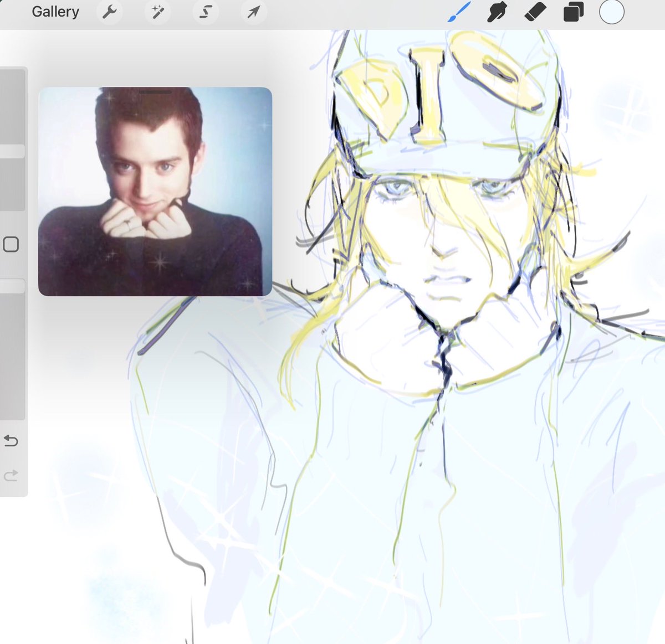The height and width of the screenshot is (644, 665).
Task: Grab the reference window top handle bar
Action: [155, 92]
